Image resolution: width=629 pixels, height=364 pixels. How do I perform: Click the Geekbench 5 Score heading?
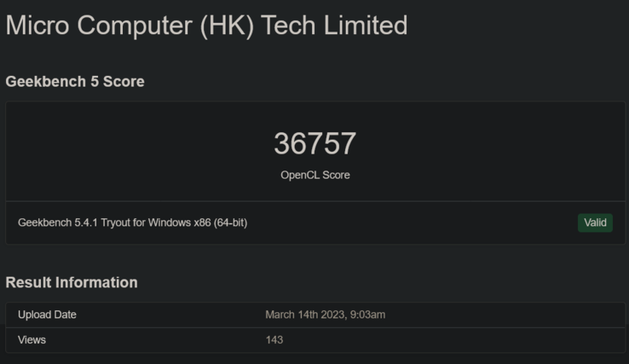click(x=75, y=82)
